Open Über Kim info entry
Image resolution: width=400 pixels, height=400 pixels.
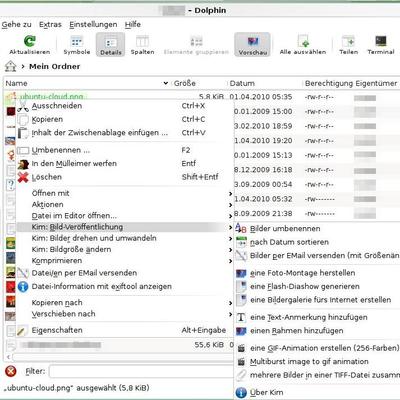318,392
